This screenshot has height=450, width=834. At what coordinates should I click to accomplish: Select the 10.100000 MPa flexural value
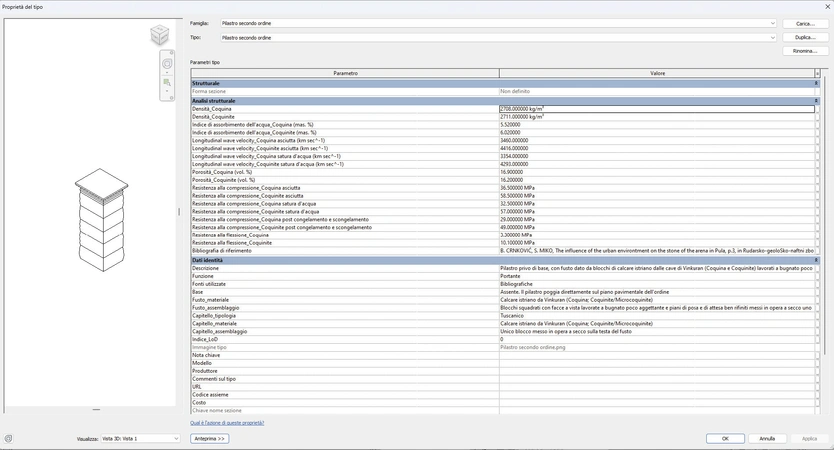tap(657, 243)
